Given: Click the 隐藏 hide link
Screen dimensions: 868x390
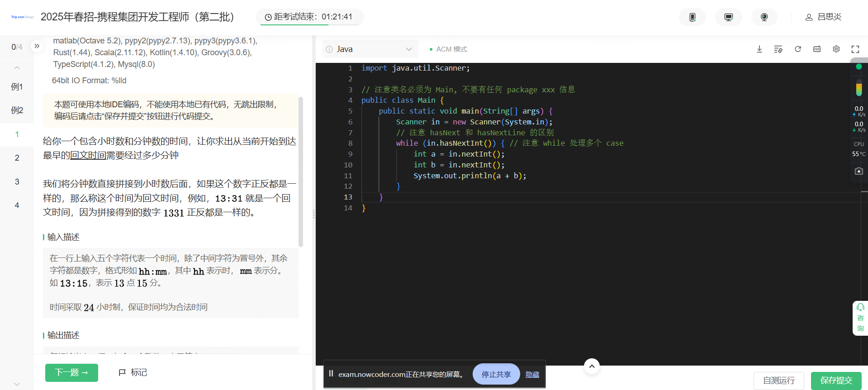Looking at the screenshot, I should [x=532, y=375].
